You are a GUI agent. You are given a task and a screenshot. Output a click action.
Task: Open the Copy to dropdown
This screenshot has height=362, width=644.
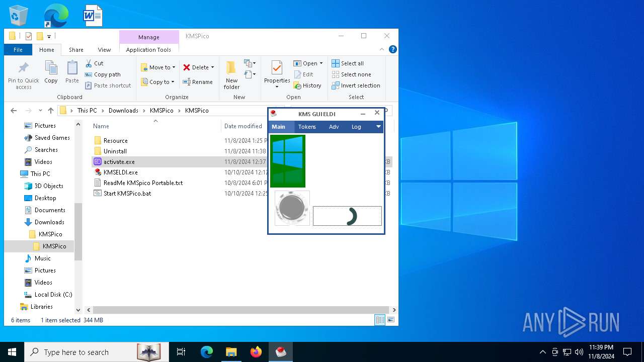(x=157, y=82)
